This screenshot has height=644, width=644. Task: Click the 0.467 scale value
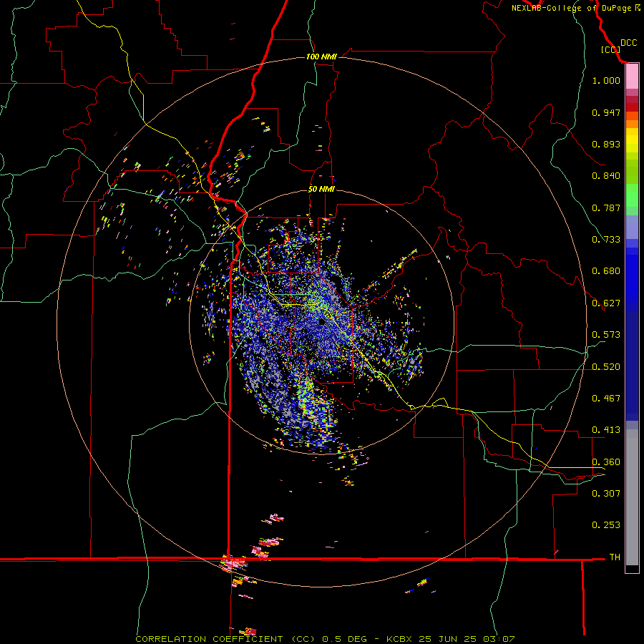606,399
